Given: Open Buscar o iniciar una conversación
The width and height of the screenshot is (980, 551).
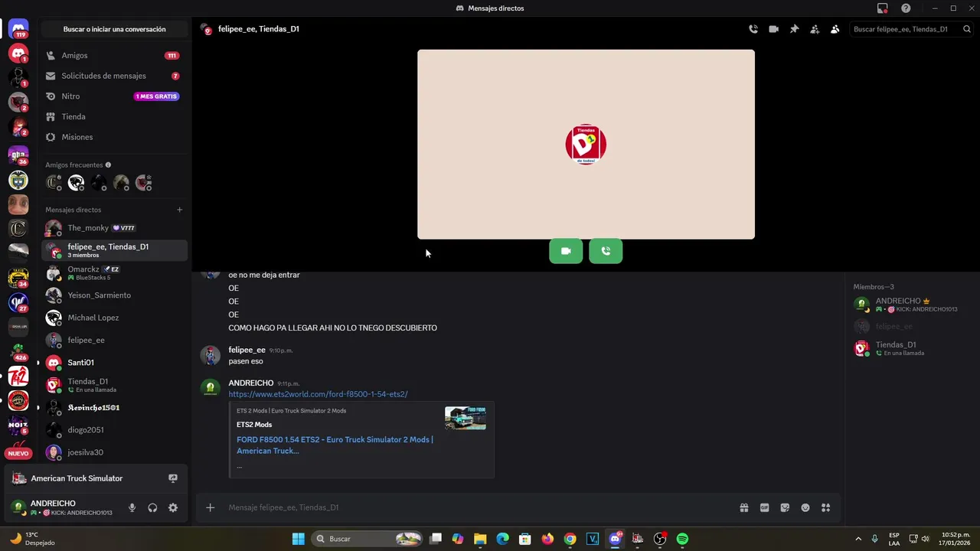Looking at the screenshot, I should point(114,29).
